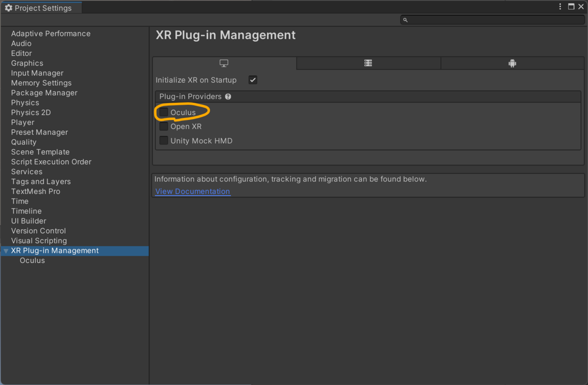Select Preset Manager category
Viewport: 588px width, 385px height.
click(x=40, y=132)
